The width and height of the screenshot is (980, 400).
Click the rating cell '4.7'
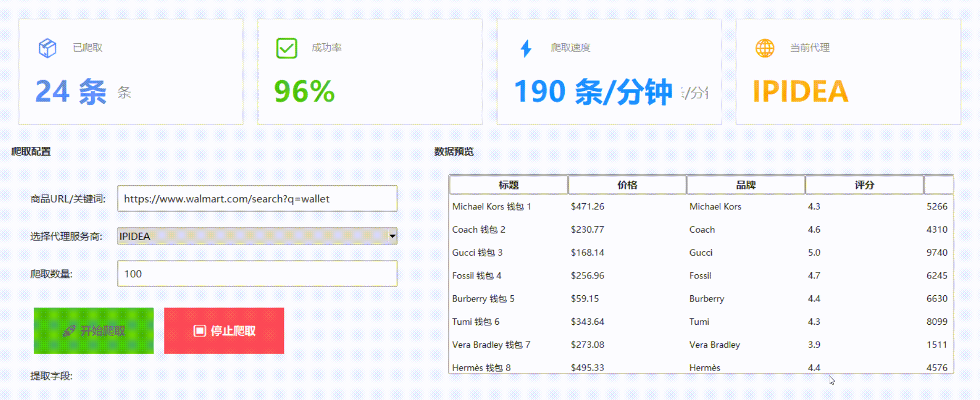click(x=814, y=275)
